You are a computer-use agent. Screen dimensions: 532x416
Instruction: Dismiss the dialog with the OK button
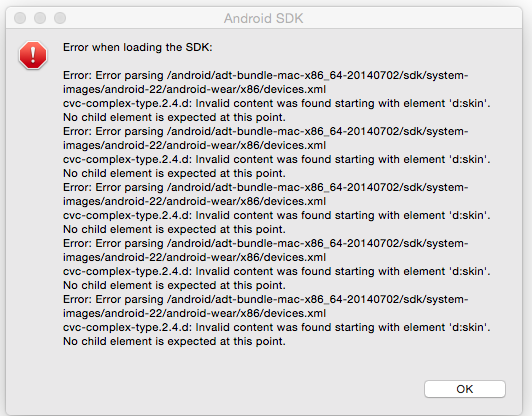tap(464, 389)
